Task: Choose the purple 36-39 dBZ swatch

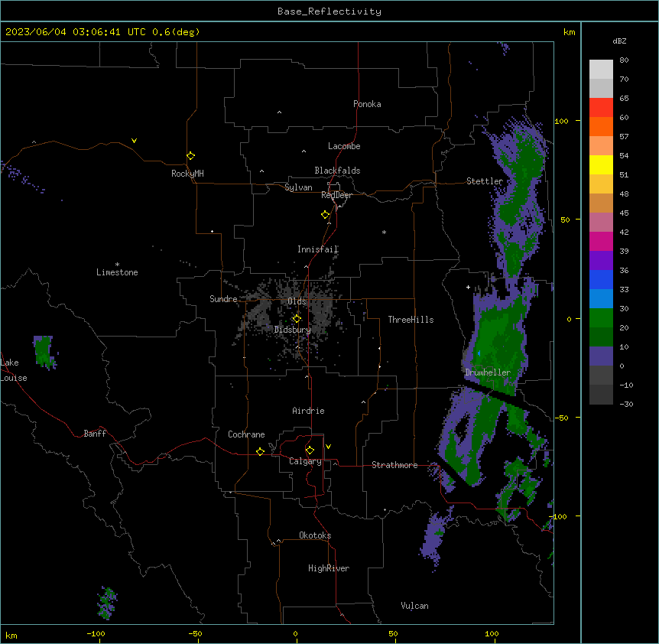Action: (x=601, y=261)
